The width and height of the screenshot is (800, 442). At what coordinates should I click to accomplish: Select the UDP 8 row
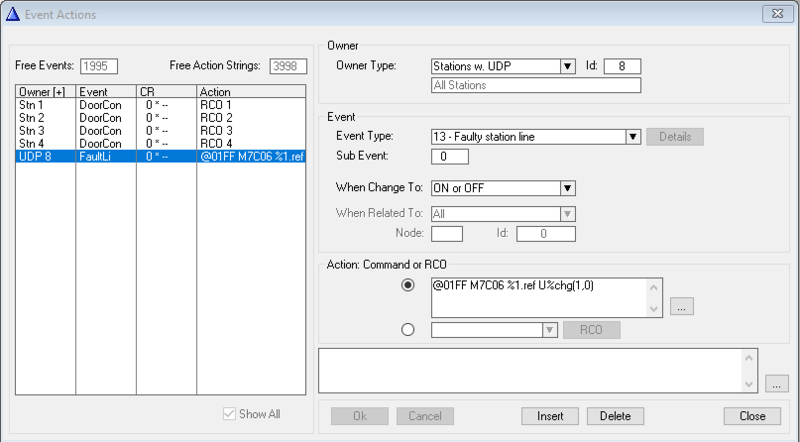click(x=160, y=157)
